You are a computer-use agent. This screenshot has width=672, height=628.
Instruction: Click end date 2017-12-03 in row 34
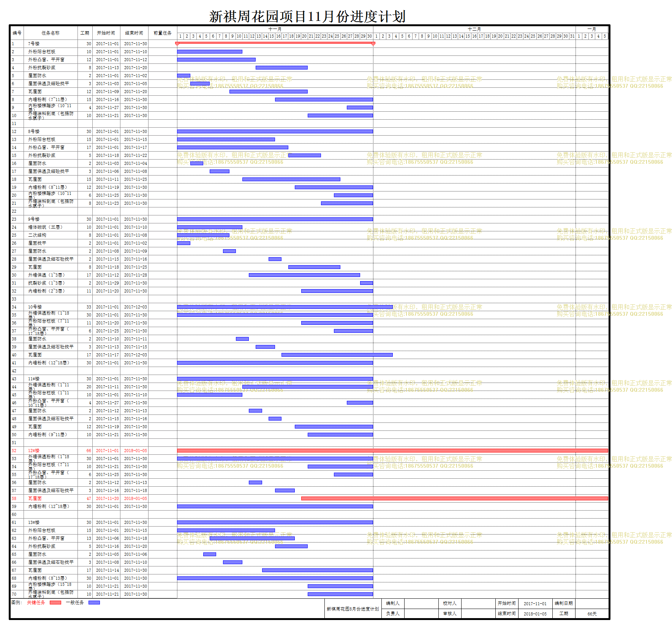point(136,307)
